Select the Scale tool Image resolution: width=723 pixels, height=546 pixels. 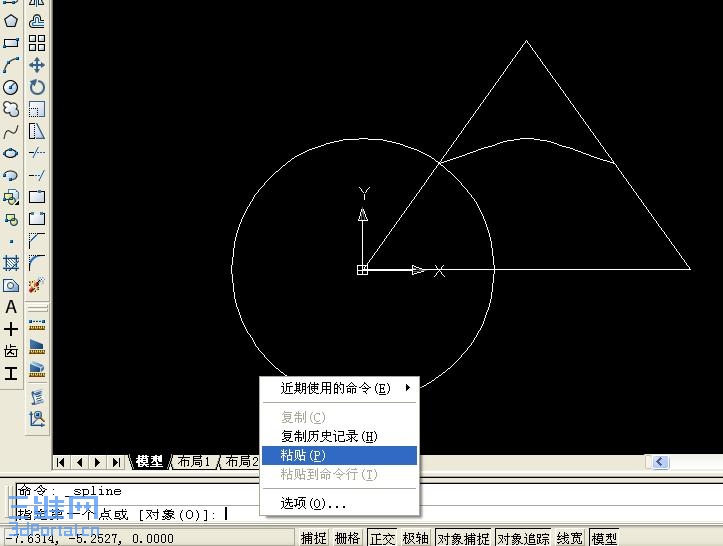37,109
